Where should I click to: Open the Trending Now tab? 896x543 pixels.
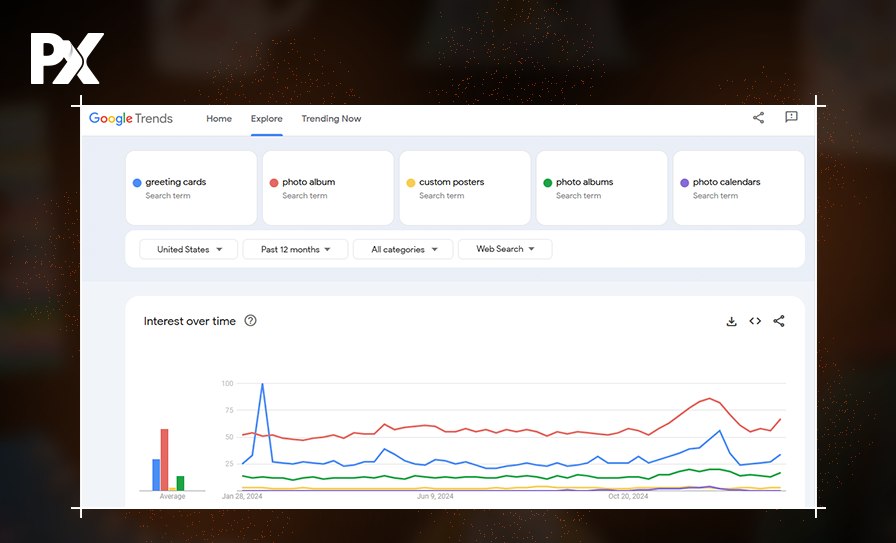331,119
